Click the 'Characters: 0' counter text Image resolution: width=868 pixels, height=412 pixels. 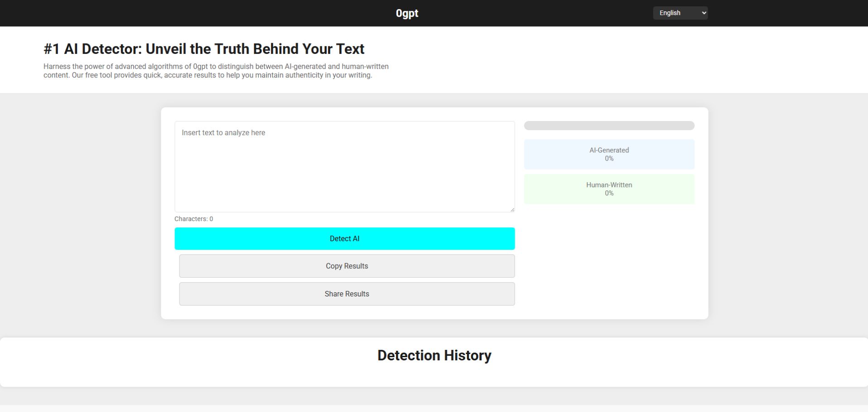[194, 219]
